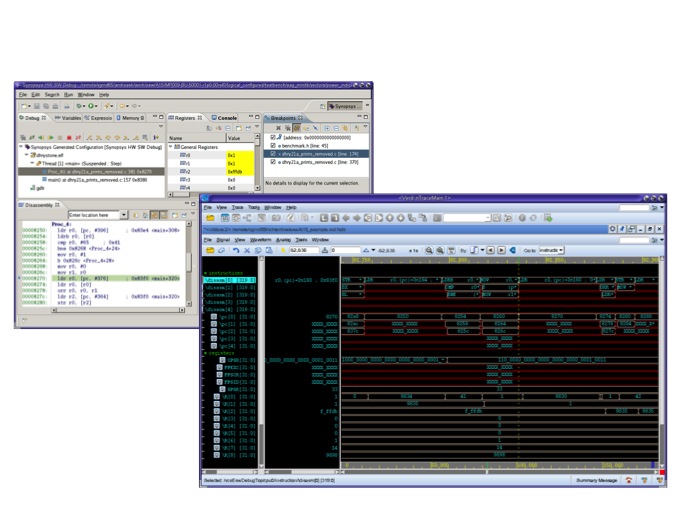Collapse the Thread [1] main node

[x=32, y=163]
